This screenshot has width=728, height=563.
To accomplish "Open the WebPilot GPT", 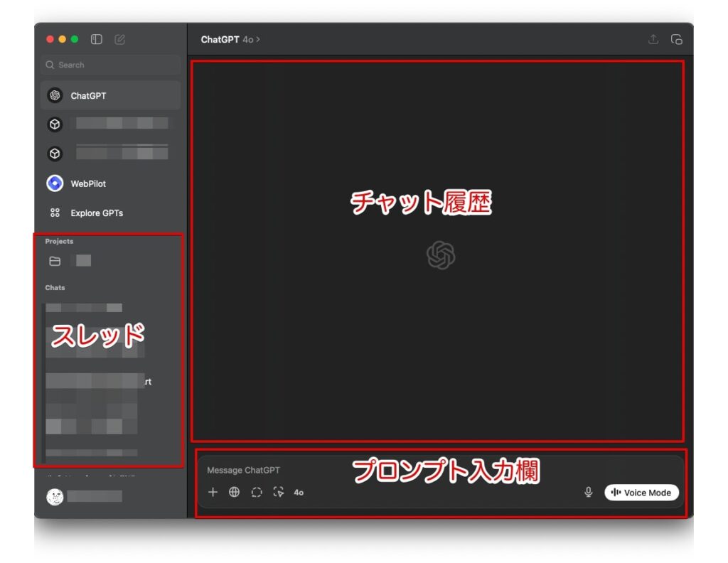I will click(x=110, y=183).
